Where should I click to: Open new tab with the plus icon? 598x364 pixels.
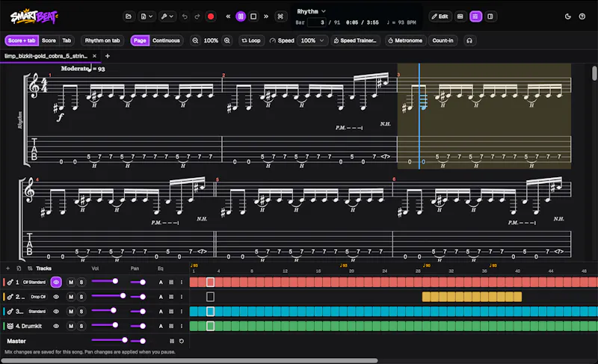108,56
